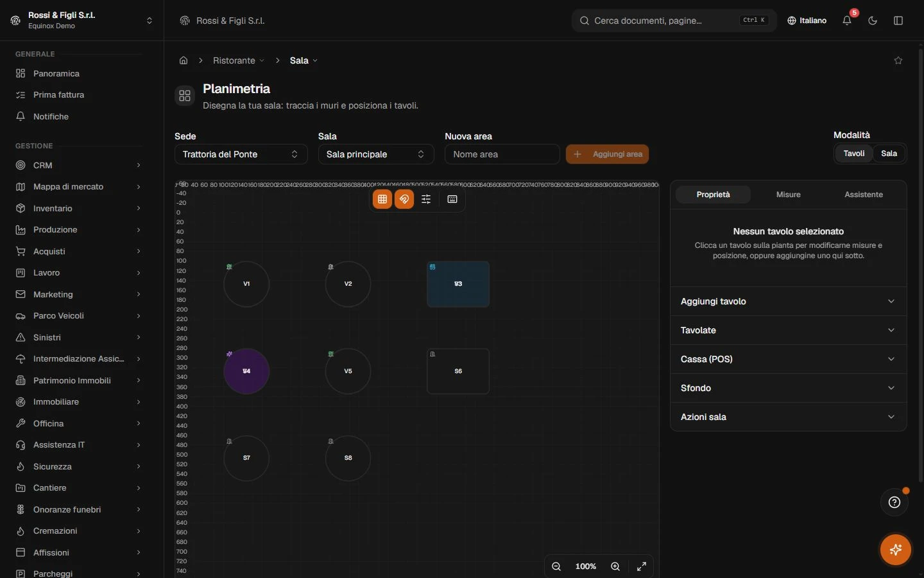Click the Nome area input field
The height and width of the screenshot is (578, 924).
click(x=502, y=154)
